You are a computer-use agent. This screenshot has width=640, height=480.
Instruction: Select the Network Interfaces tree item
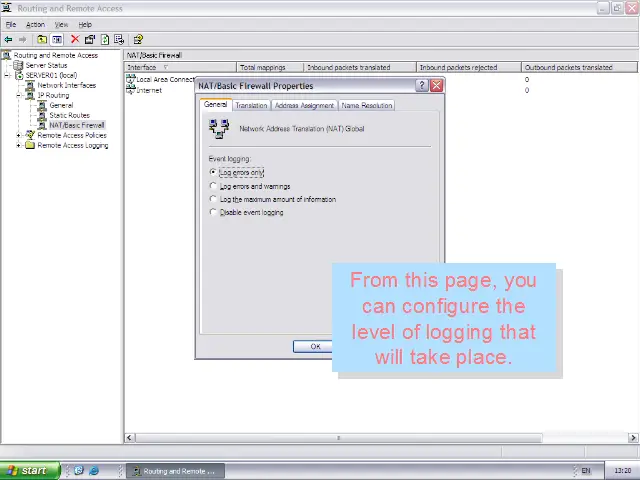[67, 85]
